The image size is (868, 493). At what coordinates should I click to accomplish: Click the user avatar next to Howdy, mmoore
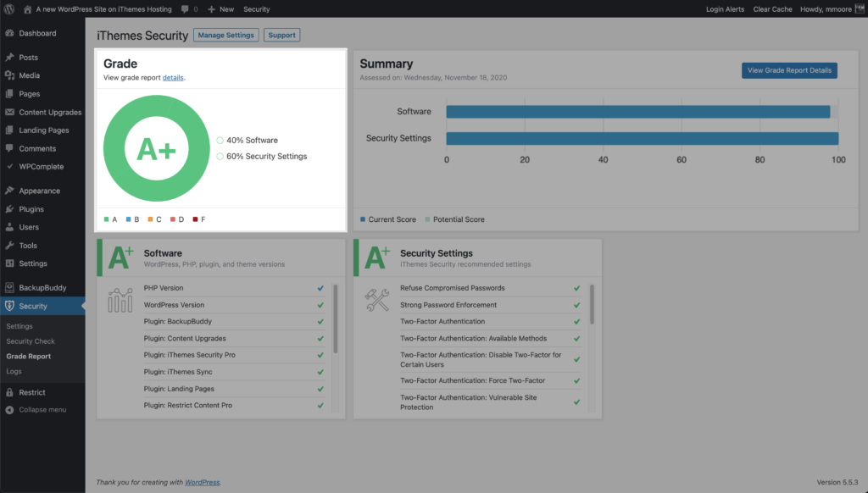pyautogui.click(x=860, y=8)
